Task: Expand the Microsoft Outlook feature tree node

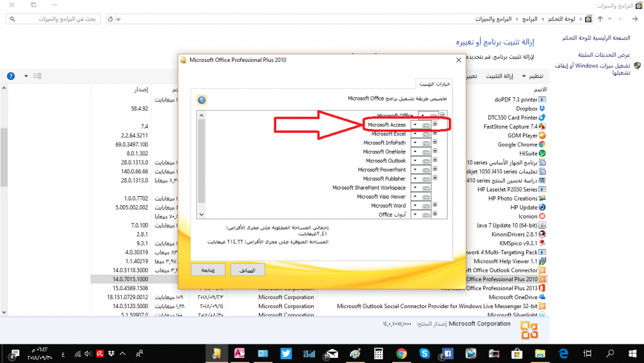Action: 435,161
